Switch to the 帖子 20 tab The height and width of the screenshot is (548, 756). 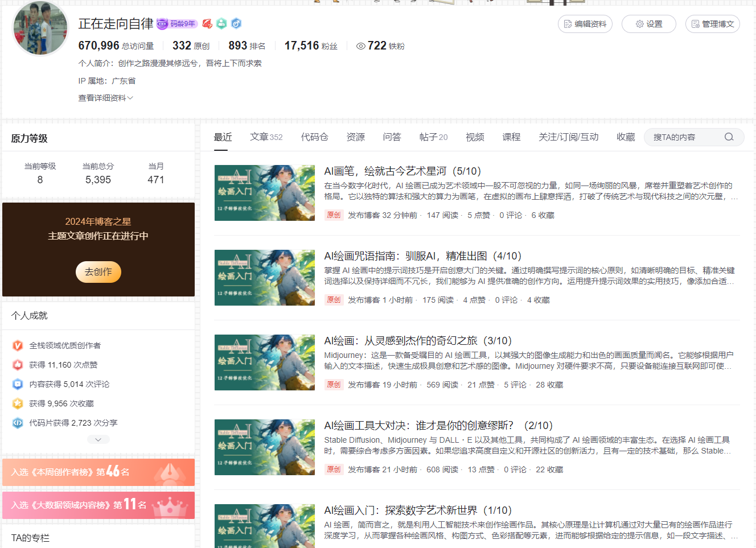point(433,137)
